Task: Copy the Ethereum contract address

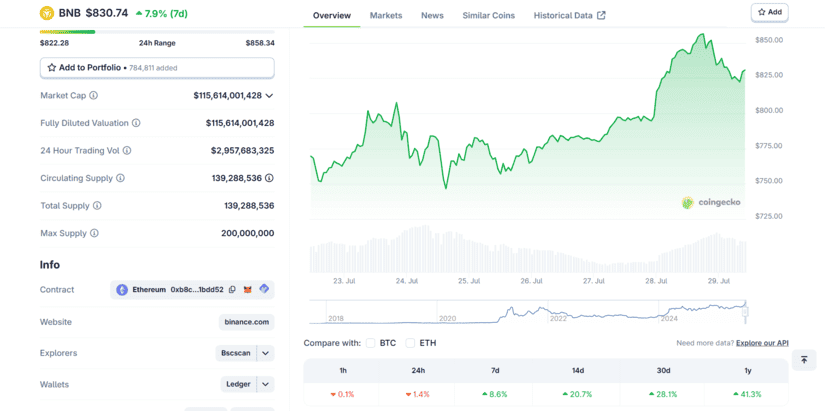Action: 232,289
